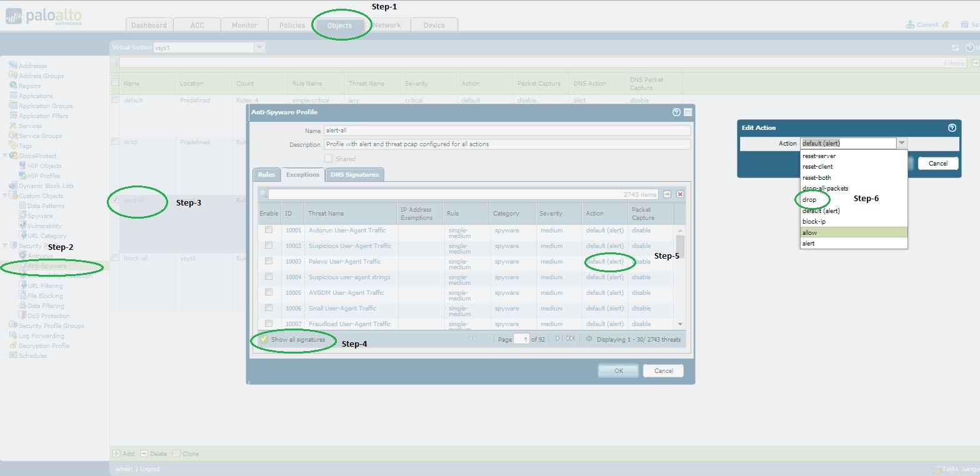Open Applications in the sidebar
Image resolution: width=980 pixels, height=476 pixels.
36,96
